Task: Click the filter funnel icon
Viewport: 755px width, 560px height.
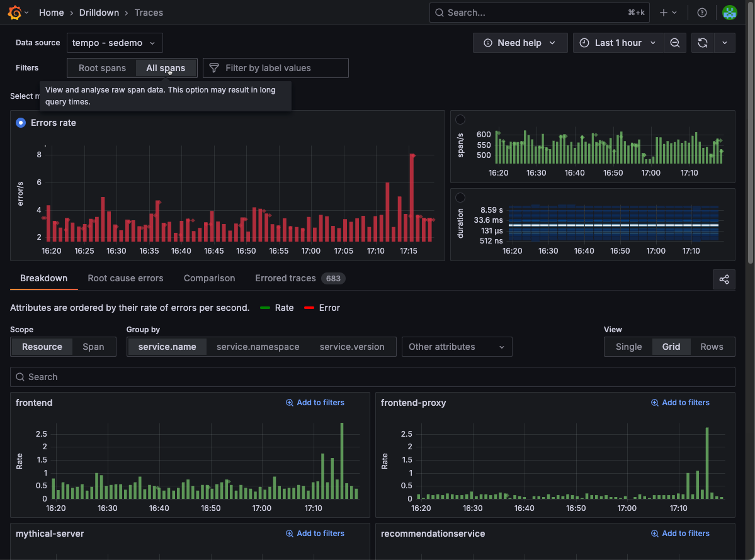Action: (x=214, y=68)
